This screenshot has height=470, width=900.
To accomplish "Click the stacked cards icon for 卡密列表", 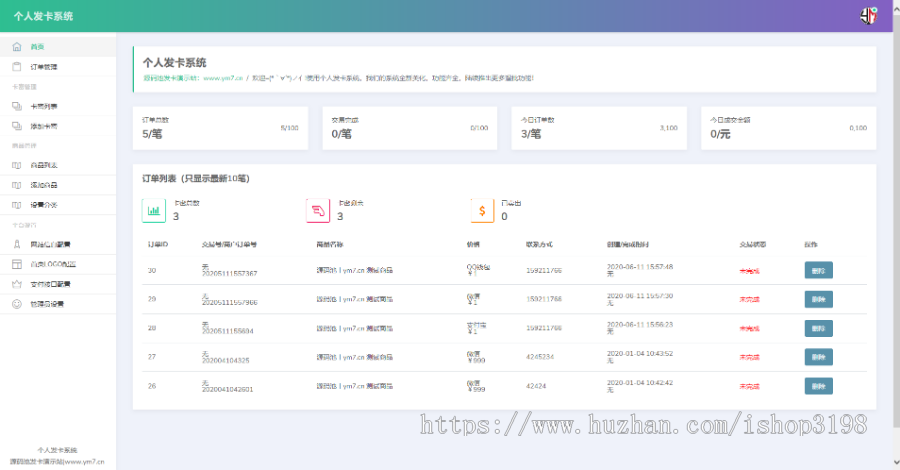I will [17, 106].
